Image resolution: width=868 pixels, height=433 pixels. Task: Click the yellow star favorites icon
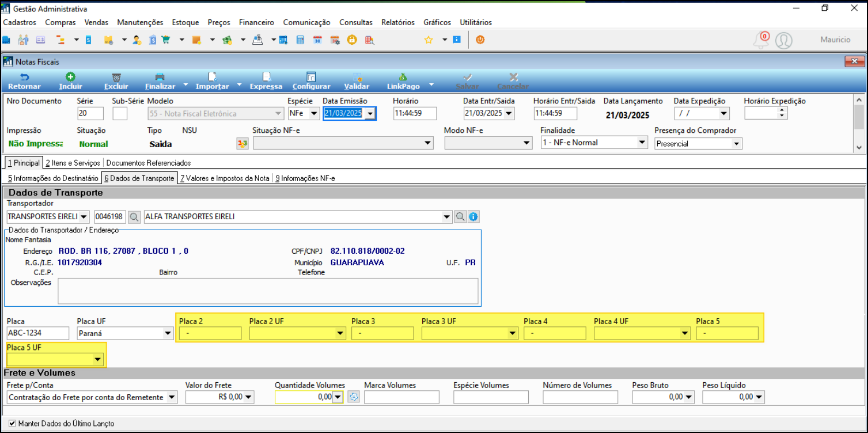429,40
